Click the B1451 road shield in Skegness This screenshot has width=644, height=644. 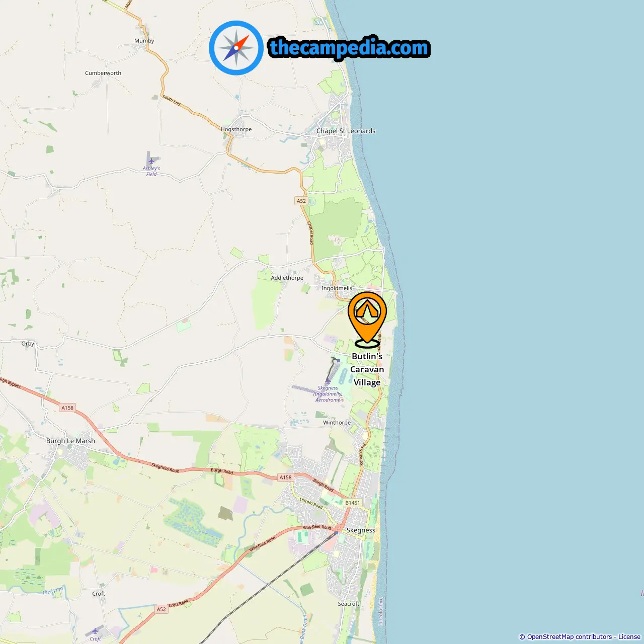point(353,503)
